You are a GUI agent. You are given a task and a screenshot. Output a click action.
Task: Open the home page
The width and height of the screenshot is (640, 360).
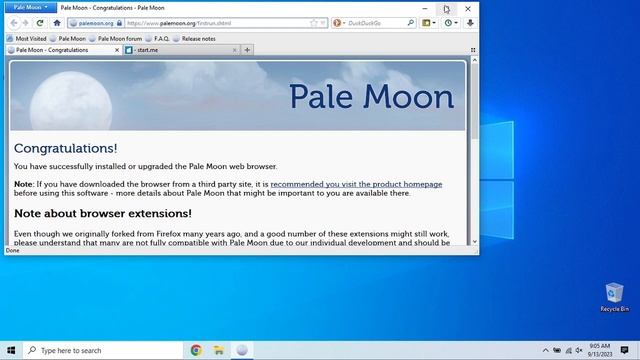click(57, 23)
